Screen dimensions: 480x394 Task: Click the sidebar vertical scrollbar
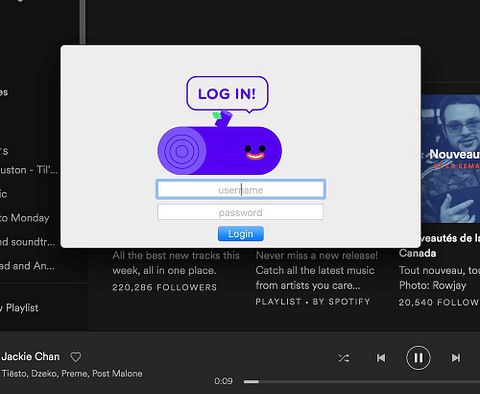coord(82,22)
